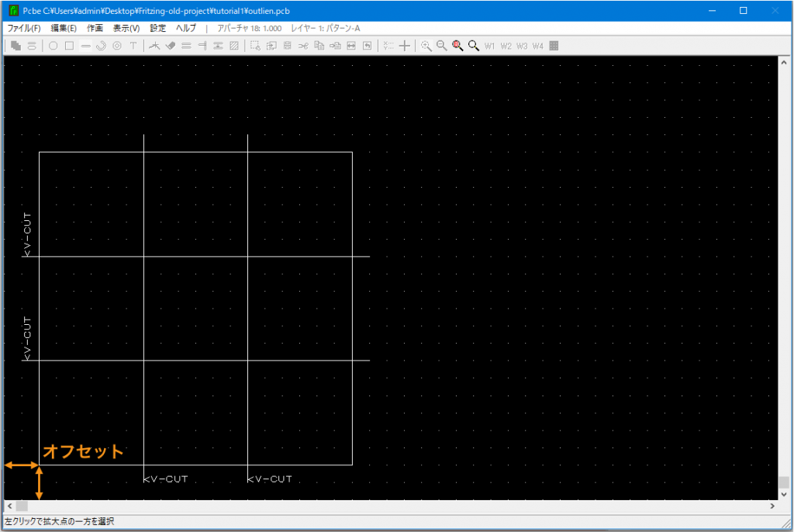The width and height of the screenshot is (794, 532).
Task: Click the hatched fill tool icon
Action: [x=234, y=46]
